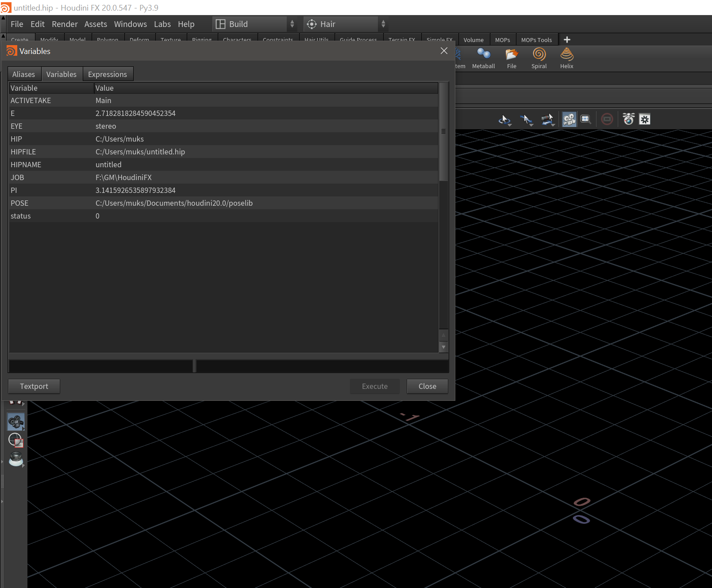Click the value F:\GM\HoudiniFX

123,177
